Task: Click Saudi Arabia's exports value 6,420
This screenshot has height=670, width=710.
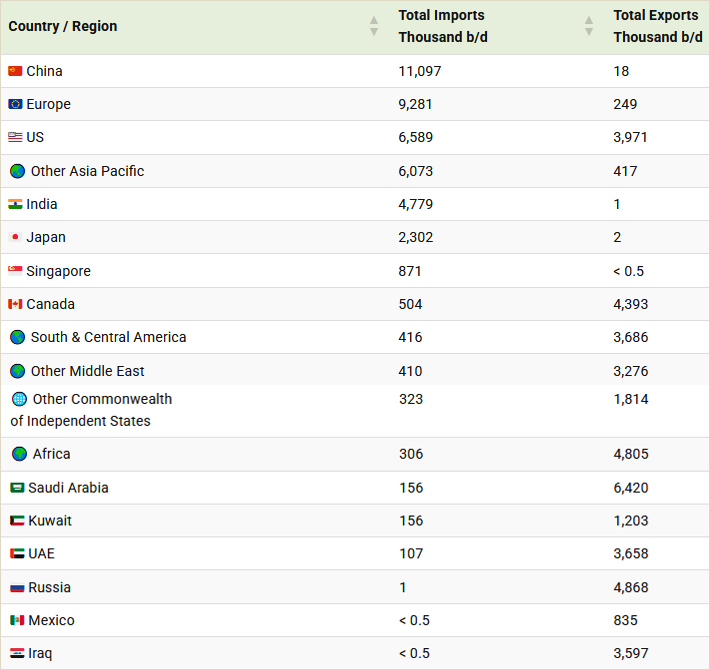Action: click(x=631, y=488)
